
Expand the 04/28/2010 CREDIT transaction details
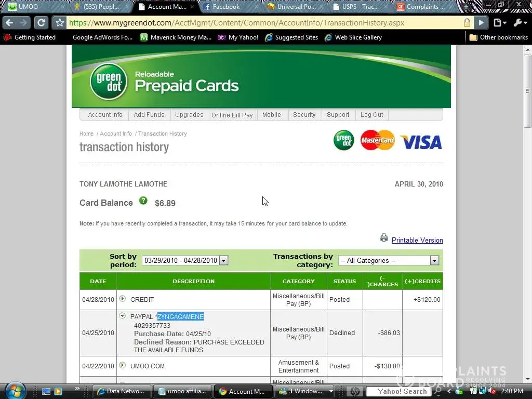coord(123,299)
